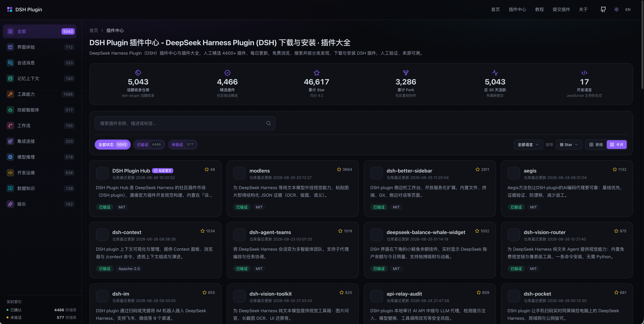Open the 提交插件 nav menu item
Viewport: 644px width, 324px height.
point(561,10)
